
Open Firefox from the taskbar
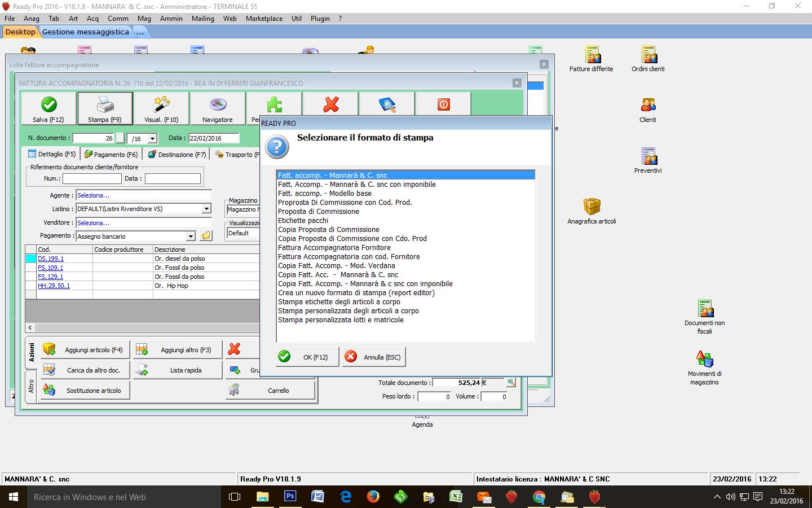373,497
